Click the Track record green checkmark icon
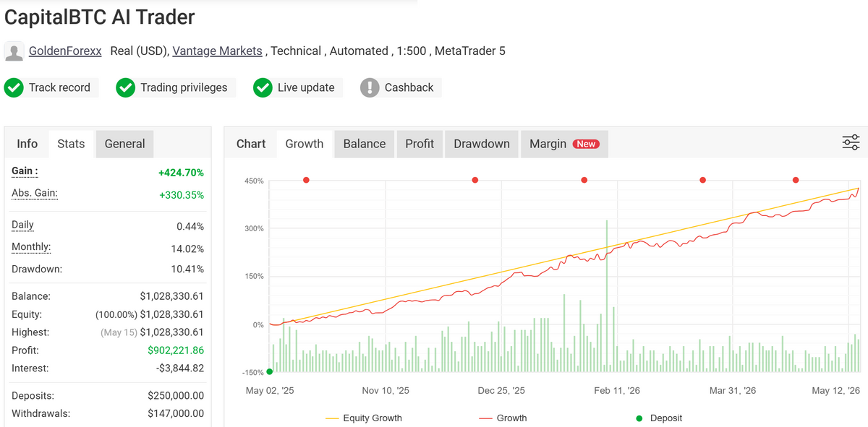868x427 pixels. tap(14, 87)
